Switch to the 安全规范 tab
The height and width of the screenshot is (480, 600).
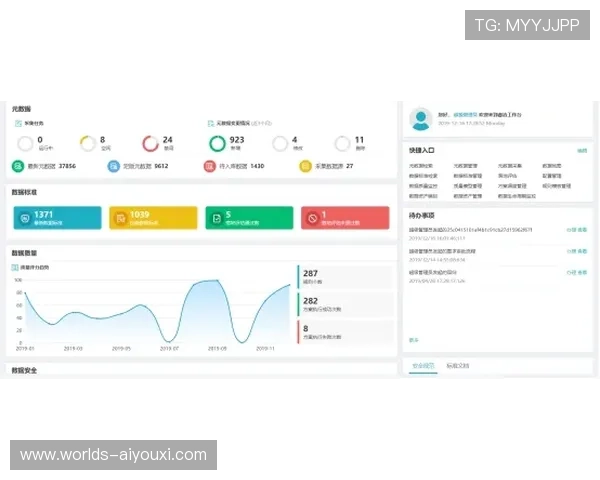tap(423, 366)
